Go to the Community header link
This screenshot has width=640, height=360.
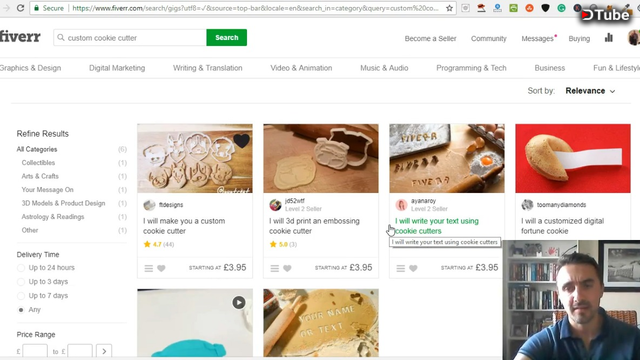pyautogui.click(x=489, y=38)
